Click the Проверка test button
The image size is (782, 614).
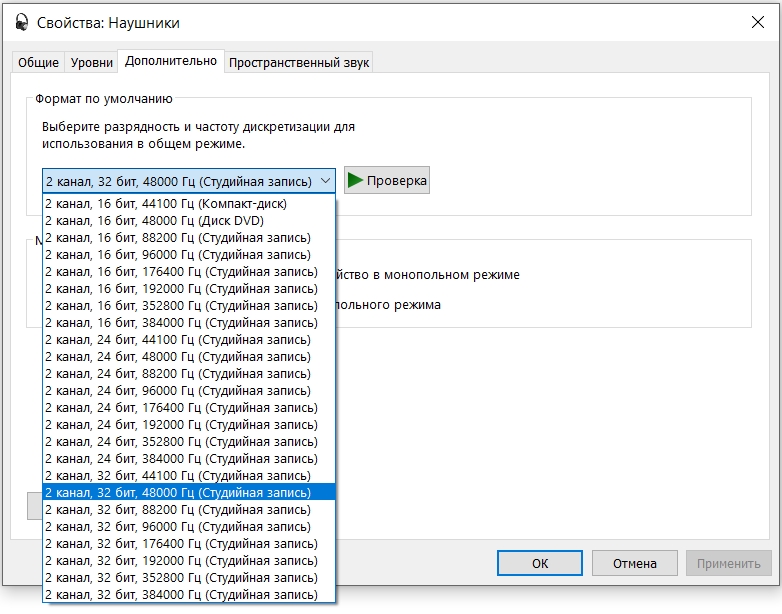[387, 180]
